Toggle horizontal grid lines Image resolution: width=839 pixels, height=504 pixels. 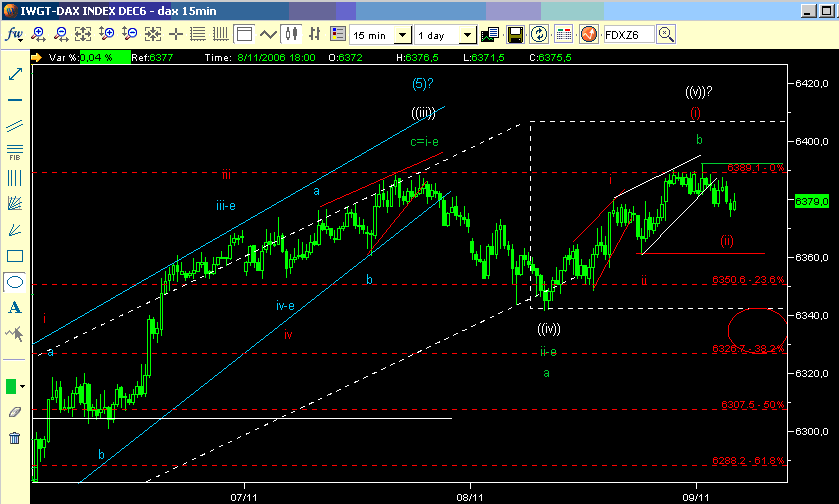click(x=198, y=35)
